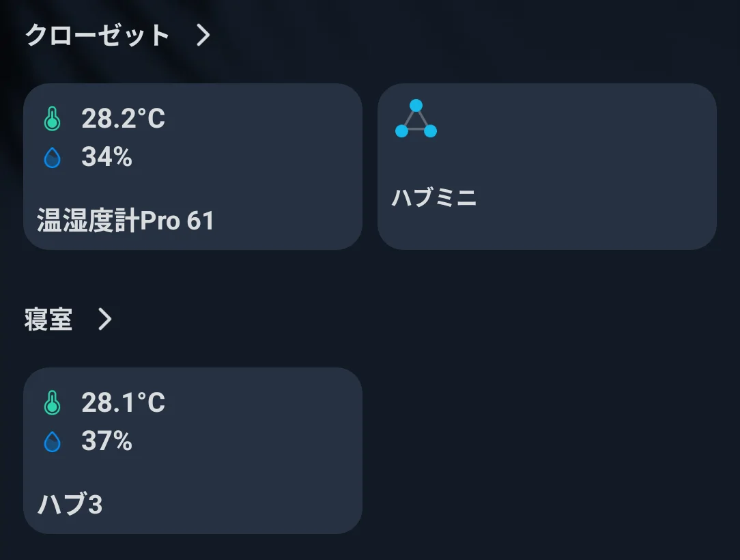Click empty area right of ハブ3 card
740x560 pixels.
pos(546,451)
